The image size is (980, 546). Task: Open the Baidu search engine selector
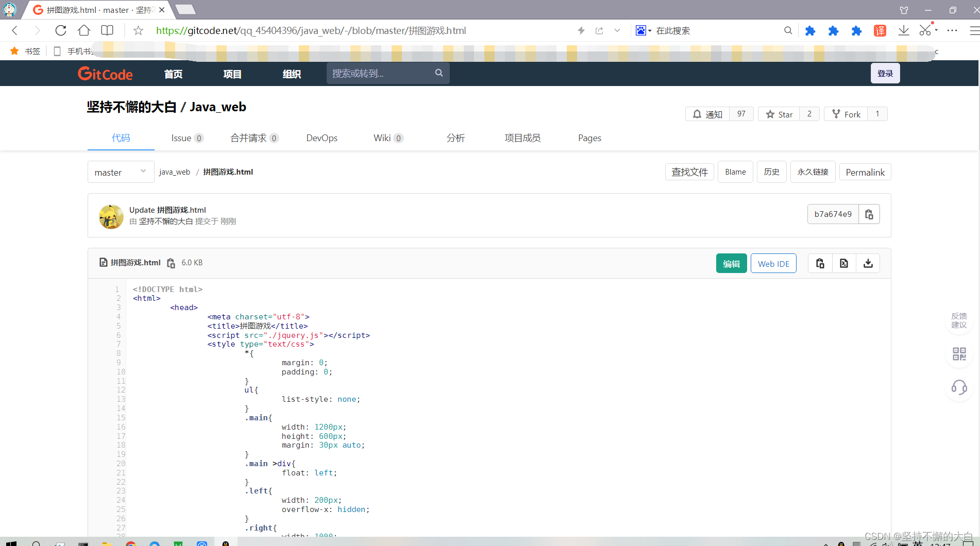click(643, 30)
